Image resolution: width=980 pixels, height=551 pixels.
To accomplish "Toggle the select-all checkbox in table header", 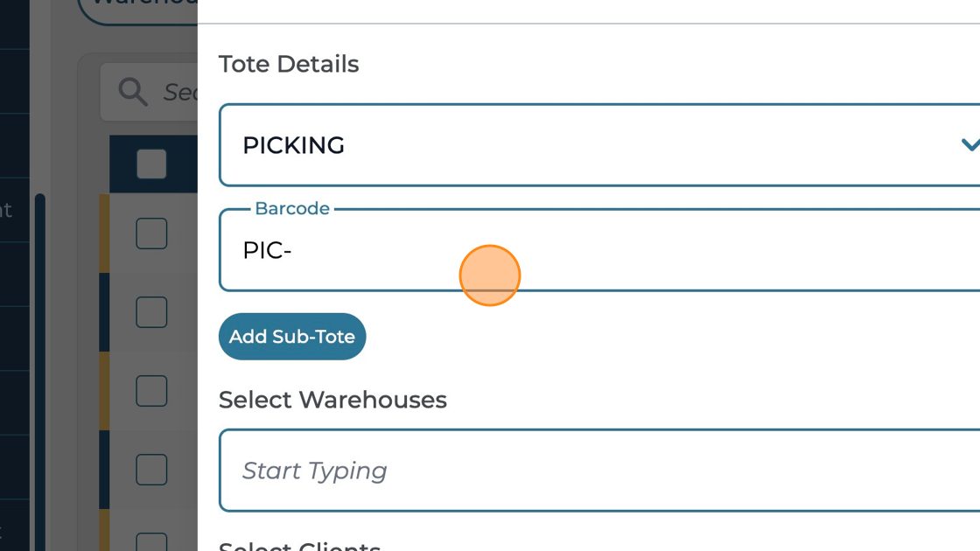I will [151, 164].
